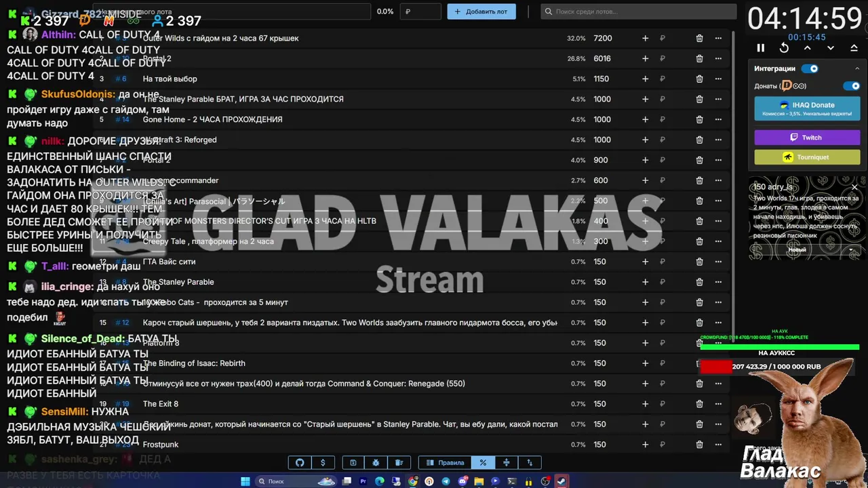Click ruble icon on the Stanley Parable 1000 row
The height and width of the screenshot is (488, 868).
click(x=663, y=99)
